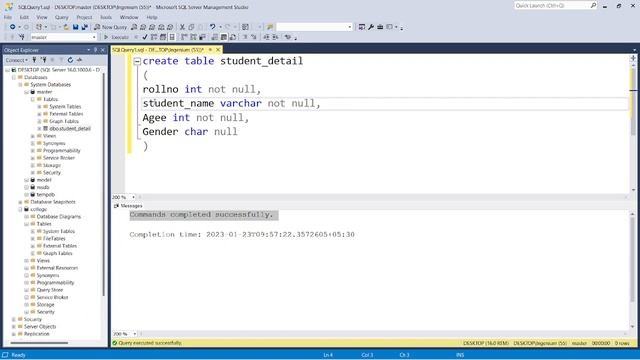Switch to the Messages tab
This screenshot has height=360, width=640.
pyautogui.click(x=128, y=206)
